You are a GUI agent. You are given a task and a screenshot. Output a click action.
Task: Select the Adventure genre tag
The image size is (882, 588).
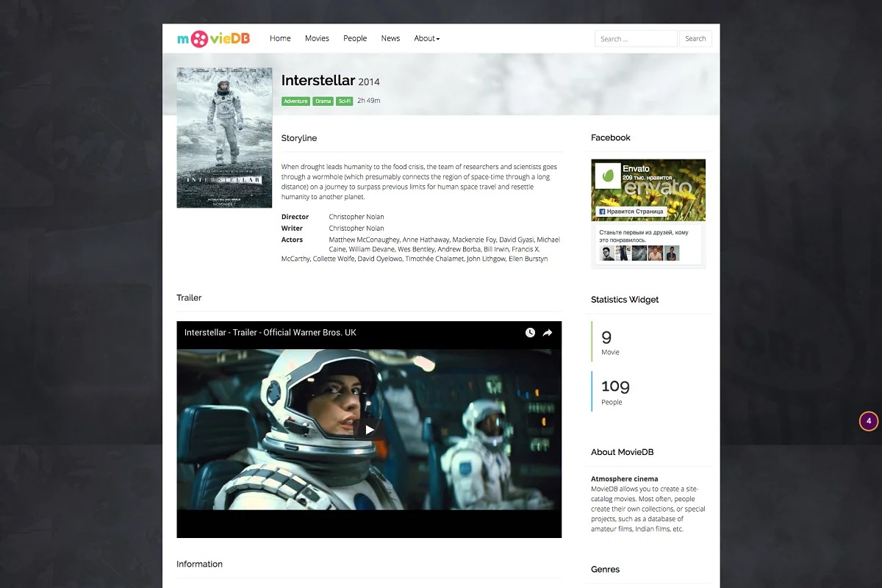click(295, 101)
